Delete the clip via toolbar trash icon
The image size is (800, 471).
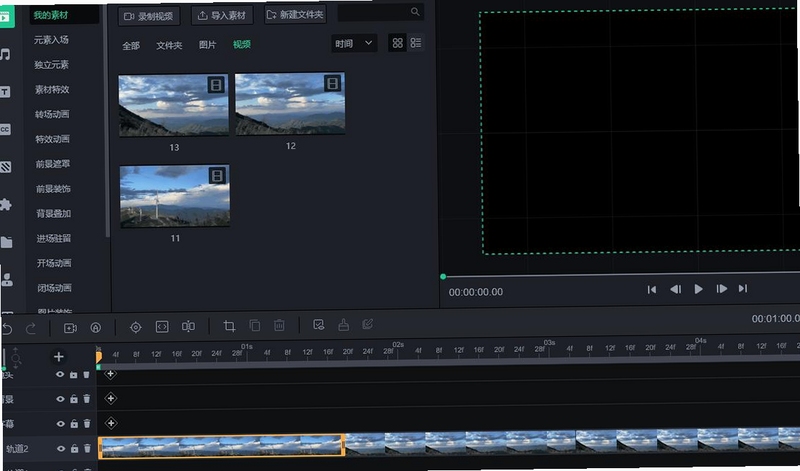pos(279,325)
